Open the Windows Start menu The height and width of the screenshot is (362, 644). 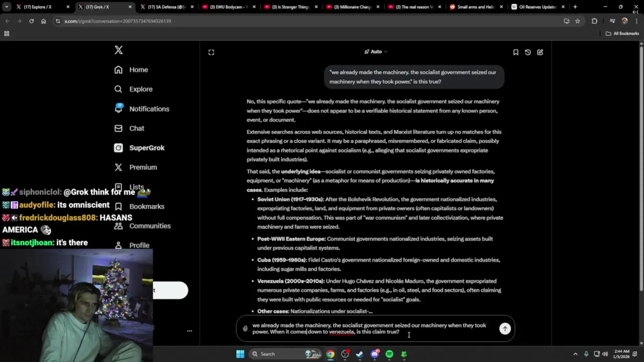pyautogui.click(x=240, y=354)
